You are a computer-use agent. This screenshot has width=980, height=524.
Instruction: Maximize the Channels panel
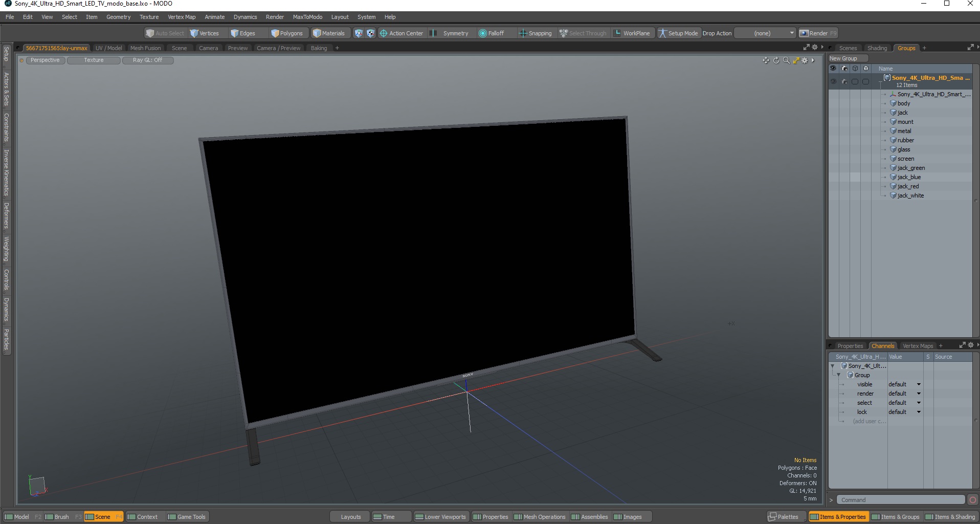[962, 345]
